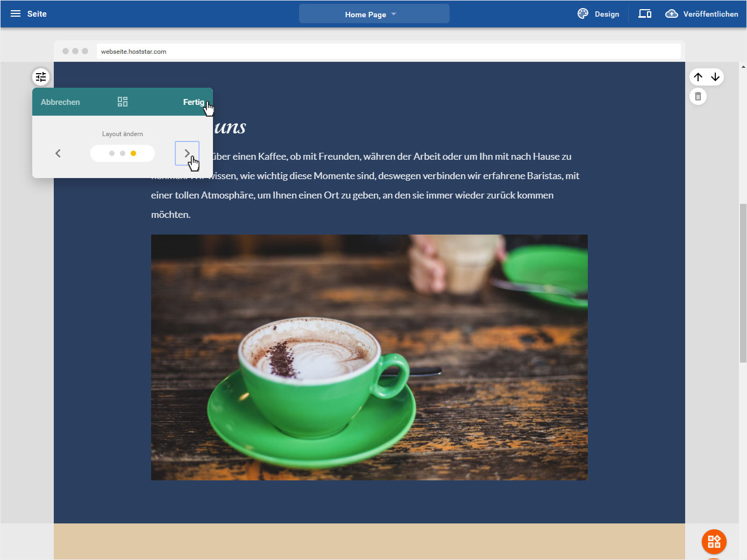Image resolution: width=747 pixels, height=560 pixels.
Task: Select the third yellow layout dot
Action: (x=133, y=153)
